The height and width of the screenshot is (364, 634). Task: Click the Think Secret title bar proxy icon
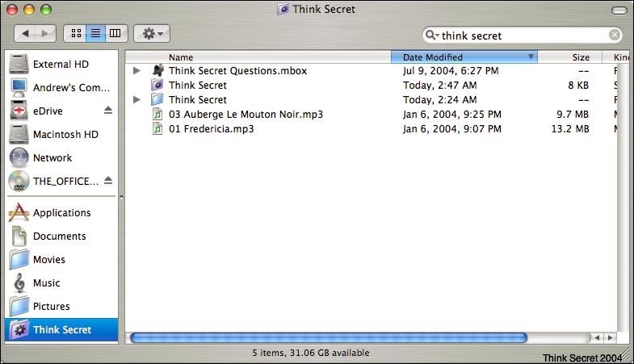(x=283, y=9)
